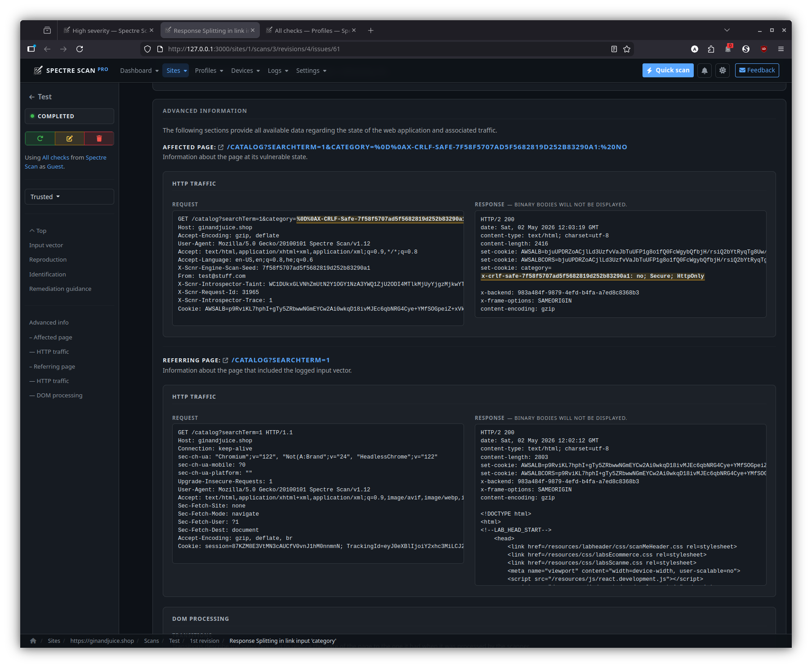The width and height of the screenshot is (812, 668).
Task: Close the High severity tab
Action: point(152,30)
